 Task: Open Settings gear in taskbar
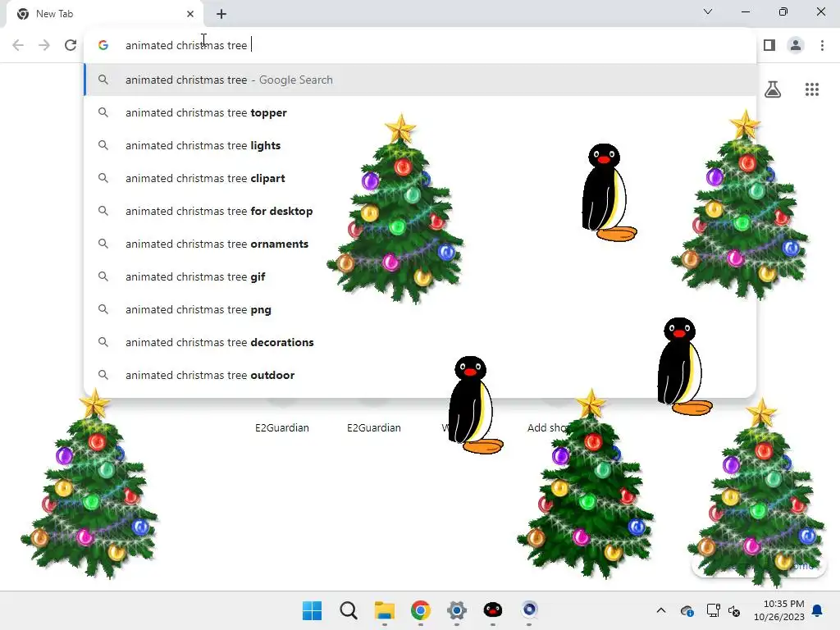(456, 610)
